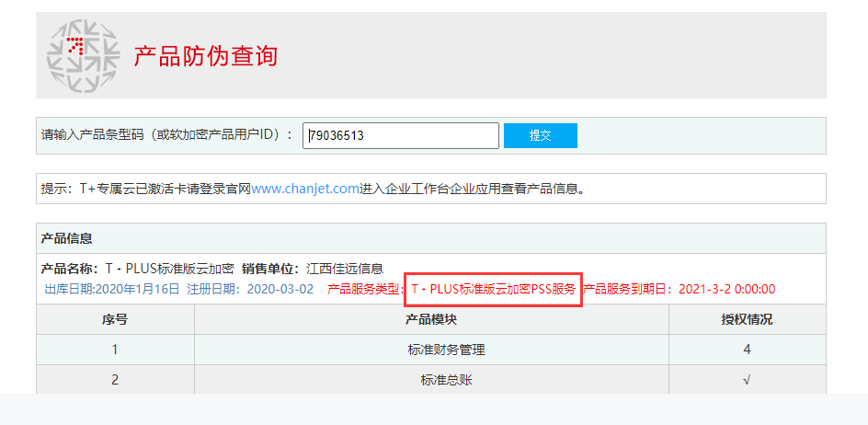Open the www.chanjet.com link

click(x=305, y=189)
